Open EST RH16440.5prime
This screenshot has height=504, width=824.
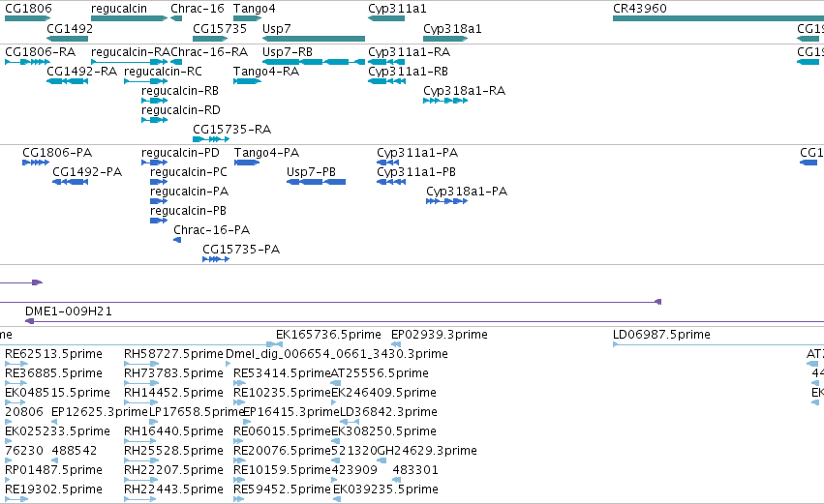pyautogui.click(x=174, y=432)
